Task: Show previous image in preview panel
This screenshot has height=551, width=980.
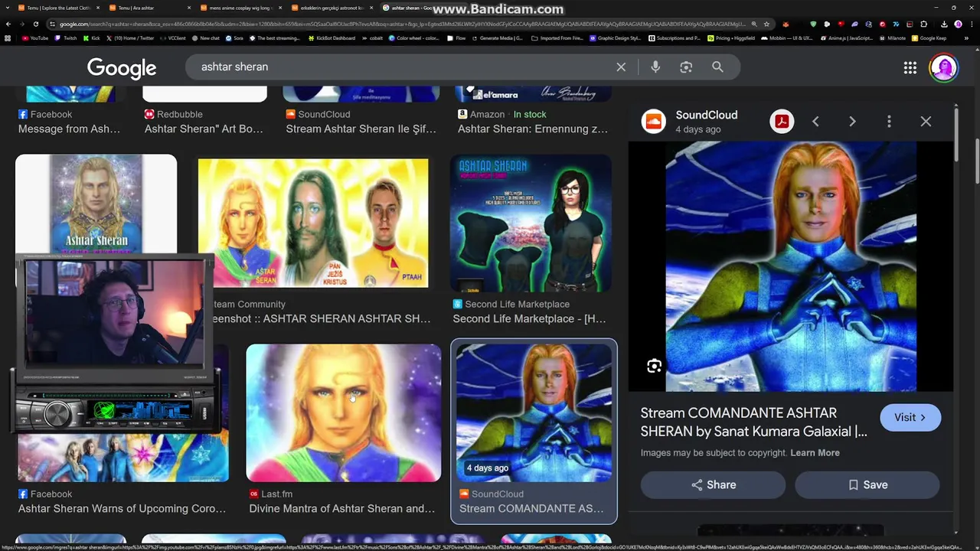Action: point(815,122)
